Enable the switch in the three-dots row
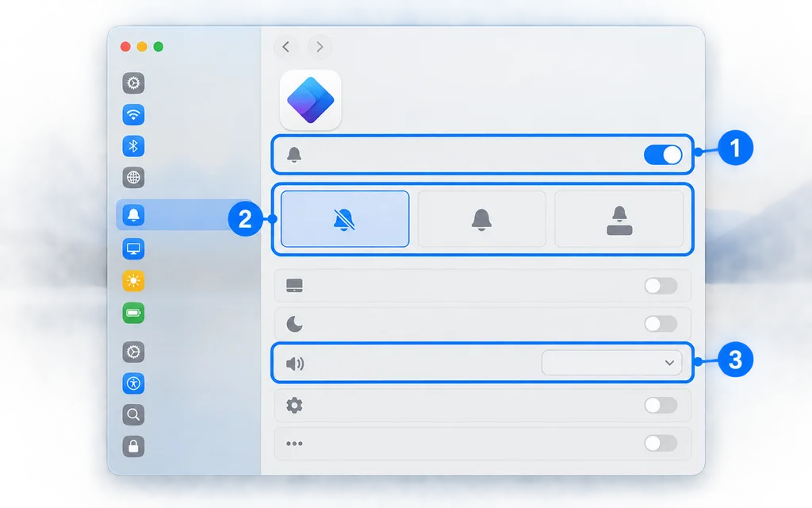Viewport: 812px width, 508px height. (x=661, y=443)
